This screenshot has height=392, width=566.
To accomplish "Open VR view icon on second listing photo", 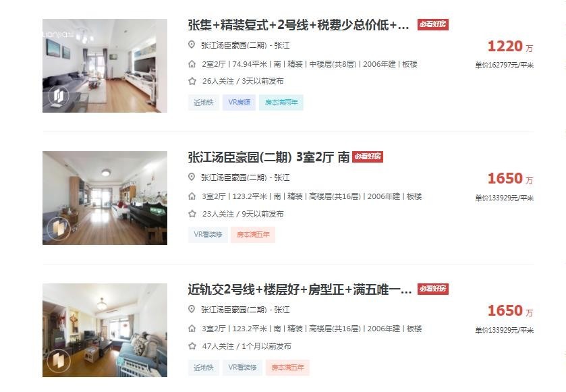I will 59,229.
